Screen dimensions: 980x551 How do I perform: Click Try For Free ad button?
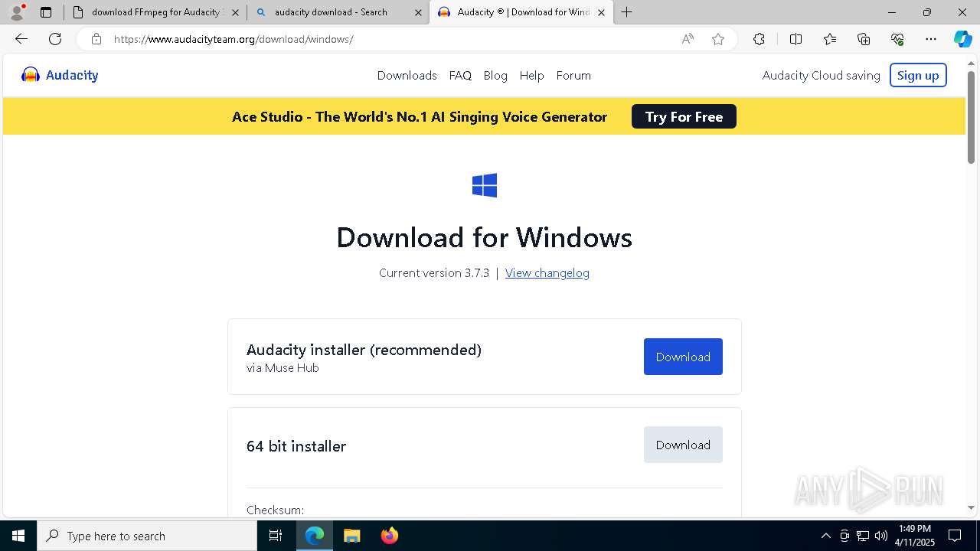pos(684,116)
